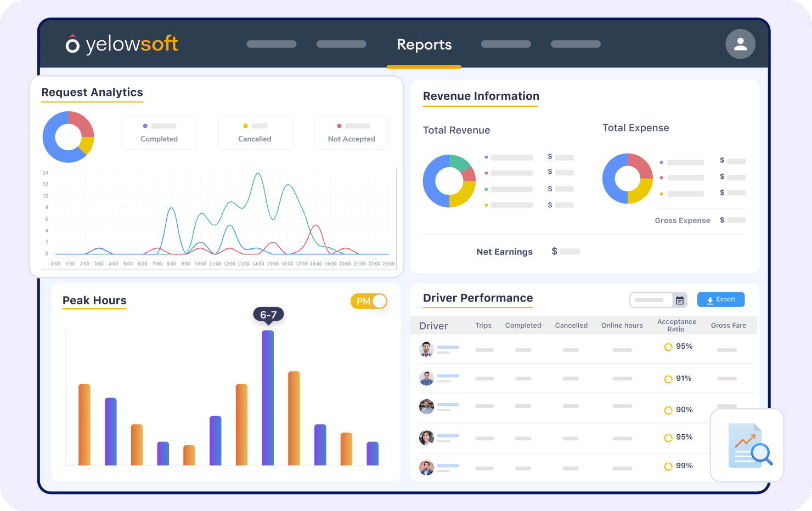This screenshot has height=511, width=812.
Task: Open the user profile avatar icon
Action: tap(740, 44)
